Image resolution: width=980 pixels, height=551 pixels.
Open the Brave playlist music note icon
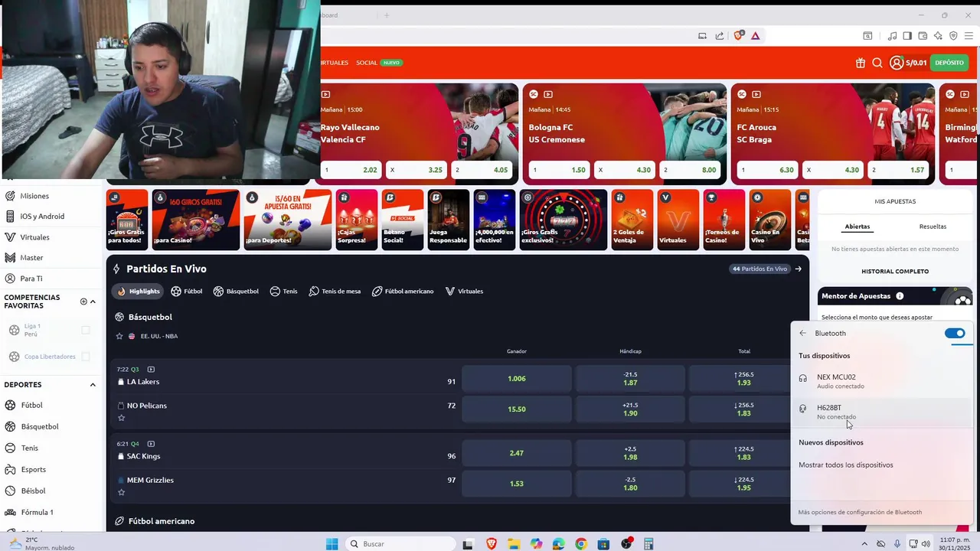892,35
